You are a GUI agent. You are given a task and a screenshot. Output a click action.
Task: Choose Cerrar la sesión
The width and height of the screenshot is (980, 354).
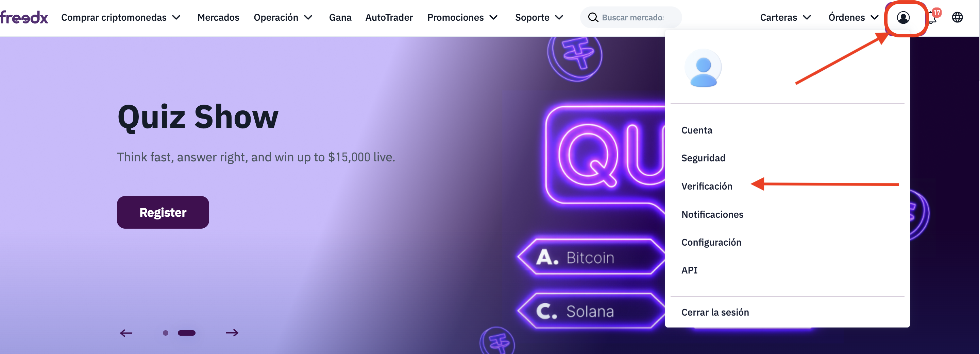click(715, 313)
